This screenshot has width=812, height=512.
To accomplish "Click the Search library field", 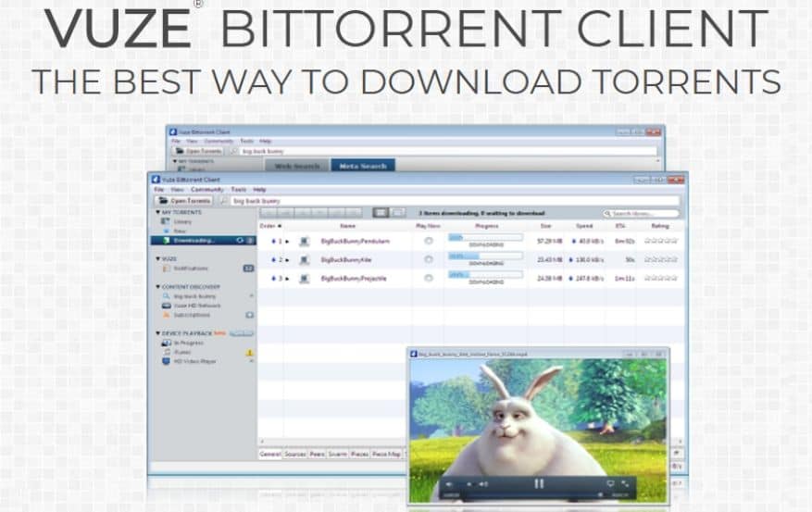I will (641, 213).
